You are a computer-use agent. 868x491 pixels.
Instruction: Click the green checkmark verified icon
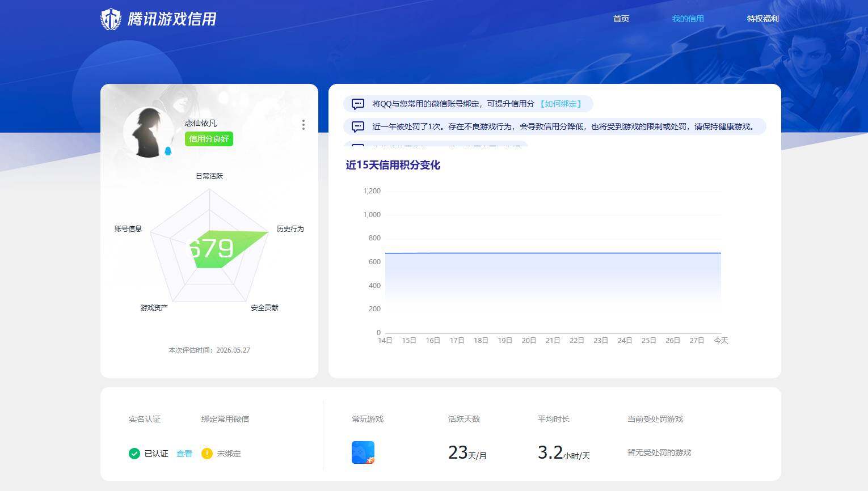pyautogui.click(x=134, y=454)
